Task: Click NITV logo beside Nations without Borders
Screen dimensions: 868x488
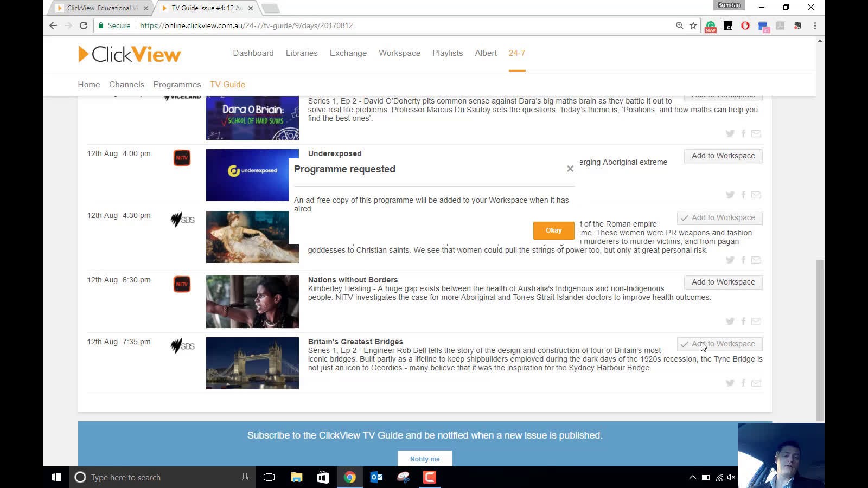Action: point(182,284)
